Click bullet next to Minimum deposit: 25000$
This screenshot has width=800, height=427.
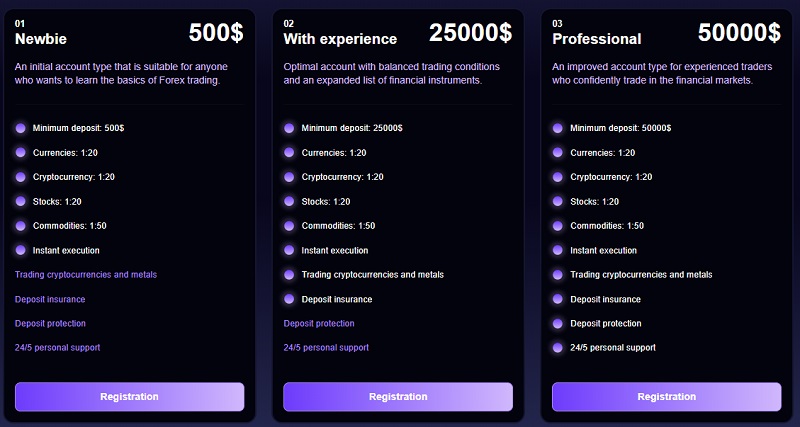coord(289,128)
